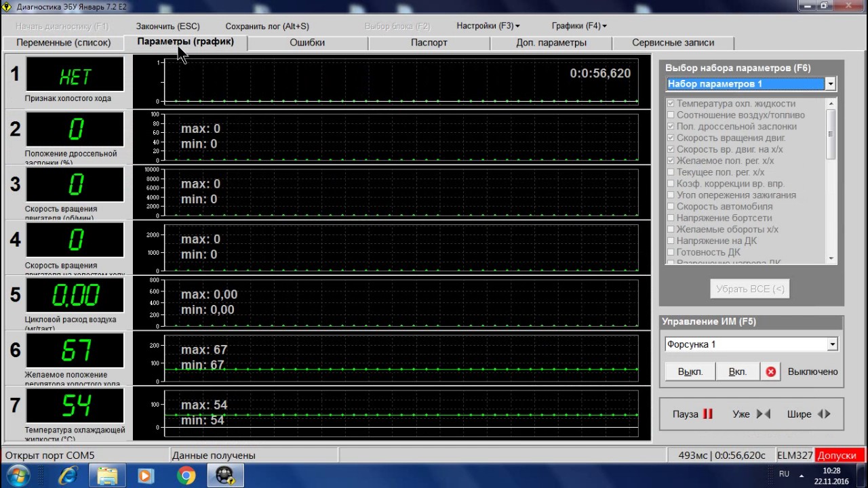
Task: Pause logging with the Пауза button
Action: coord(692,414)
